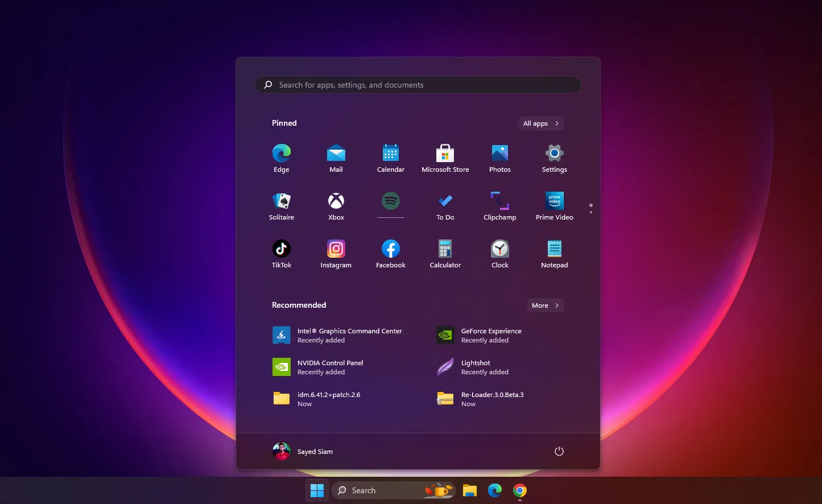Open Intel Graphics Command Center recommendation
Screen dimensions: 822x504
coord(338,336)
